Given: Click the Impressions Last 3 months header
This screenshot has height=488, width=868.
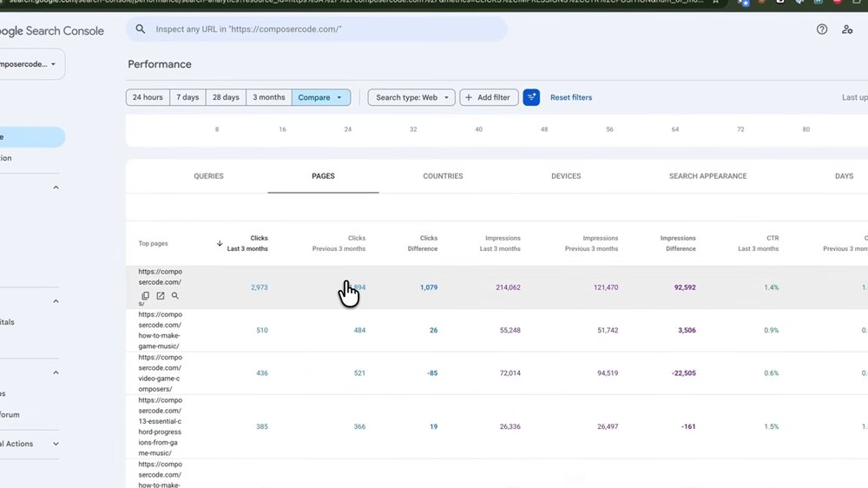Looking at the screenshot, I should 500,243.
